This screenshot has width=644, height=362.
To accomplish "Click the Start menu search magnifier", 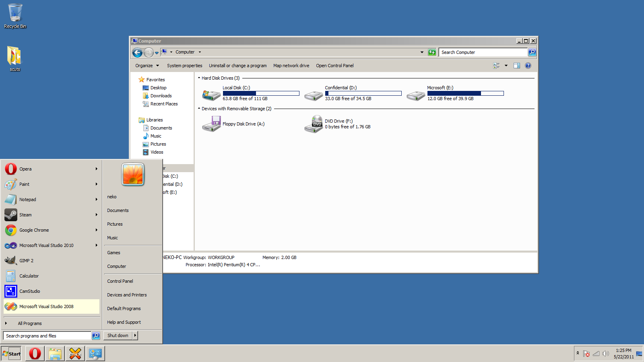I will click(96, 335).
